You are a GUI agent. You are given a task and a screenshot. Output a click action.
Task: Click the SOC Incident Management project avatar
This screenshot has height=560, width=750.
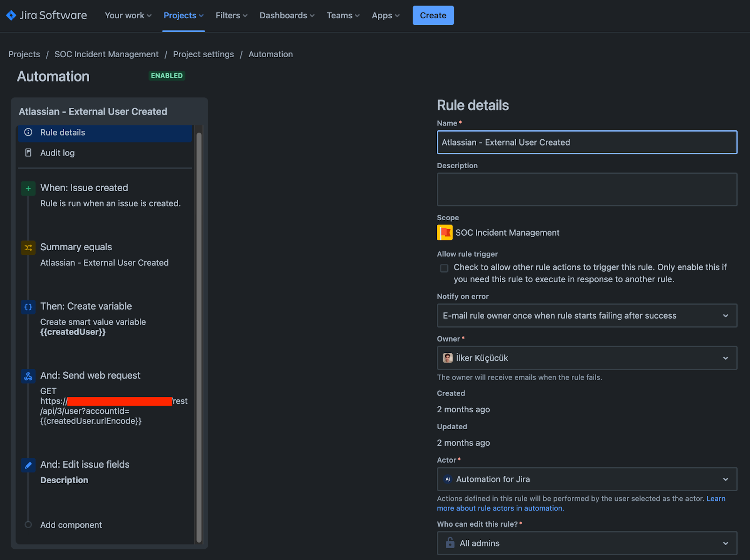[x=444, y=232]
